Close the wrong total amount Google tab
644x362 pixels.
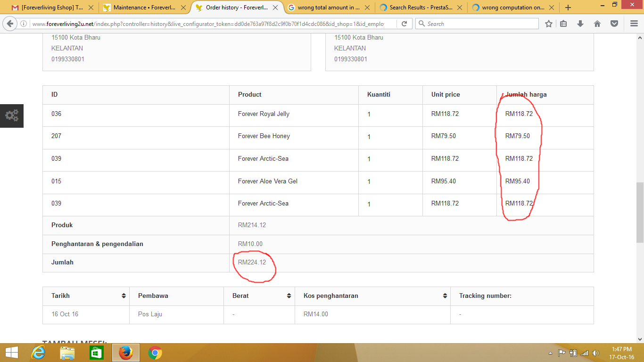[x=368, y=8]
